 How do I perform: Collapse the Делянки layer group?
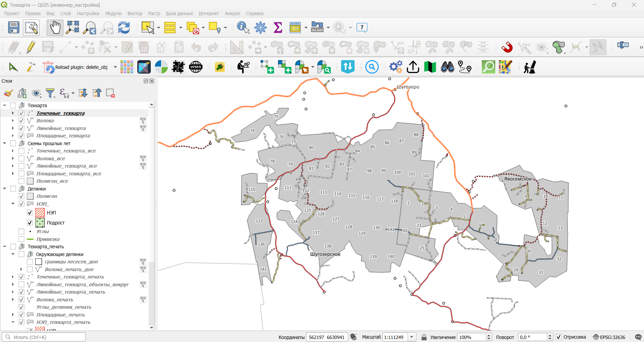5,189
